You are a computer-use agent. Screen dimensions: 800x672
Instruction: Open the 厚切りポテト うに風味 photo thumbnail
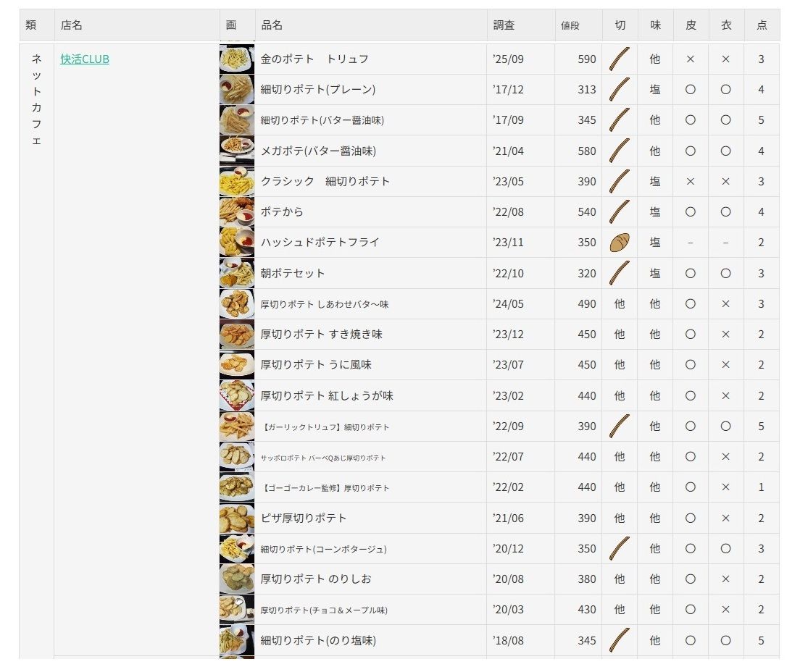(237, 365)
